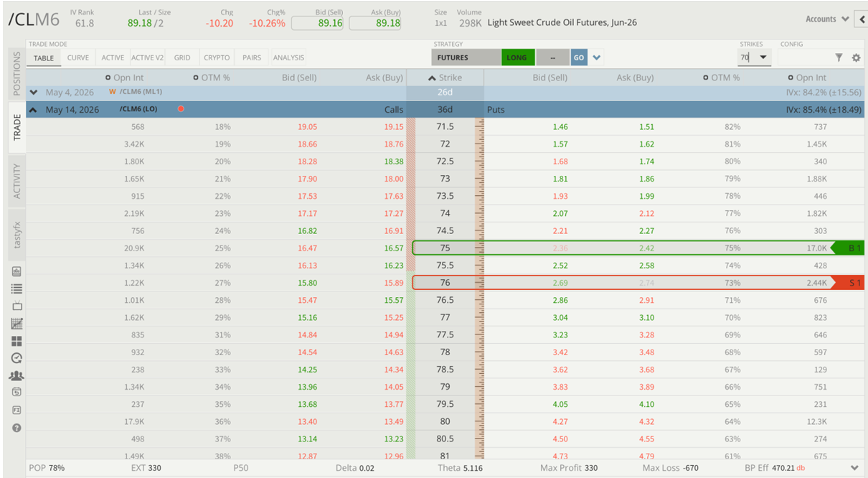This screenshot has width=868, height=478.
Task: Open the config gear settings icon
Action: pyautogui.click(x=855, y=57)
